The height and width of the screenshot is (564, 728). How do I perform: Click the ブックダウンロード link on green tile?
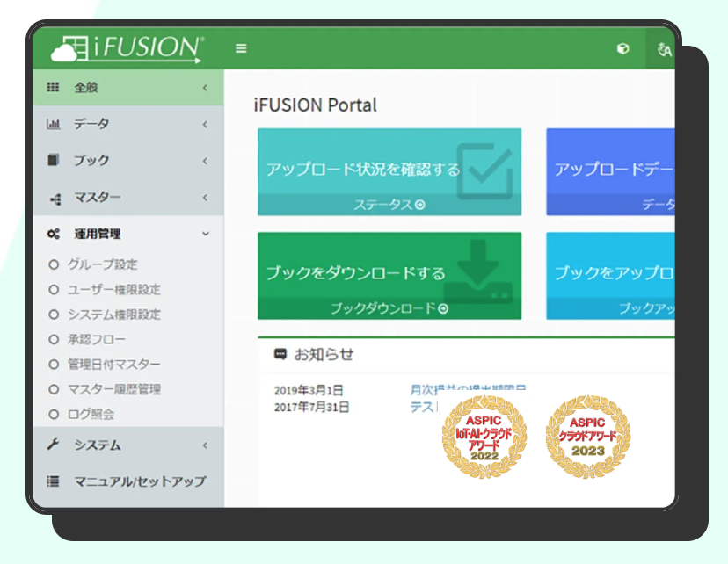[389, 308]
